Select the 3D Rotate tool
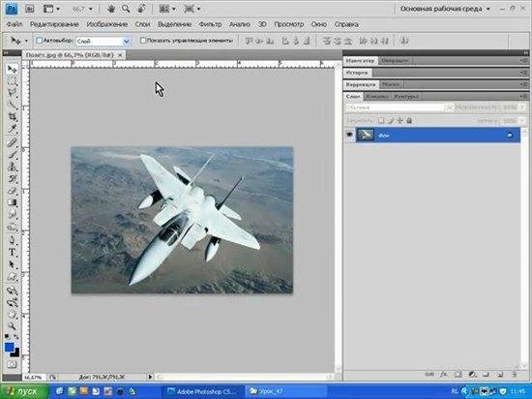Screen dimensions: 532x399 tap(12, 291)
